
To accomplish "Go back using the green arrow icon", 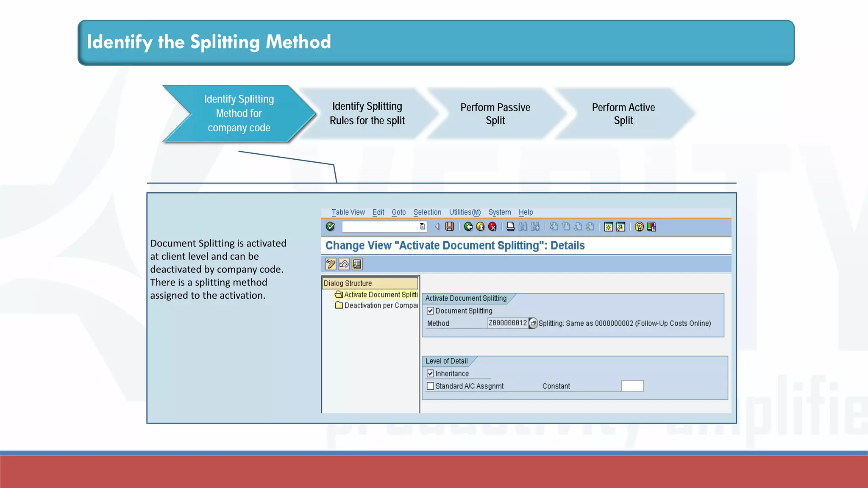I will (x=468, y=227).
